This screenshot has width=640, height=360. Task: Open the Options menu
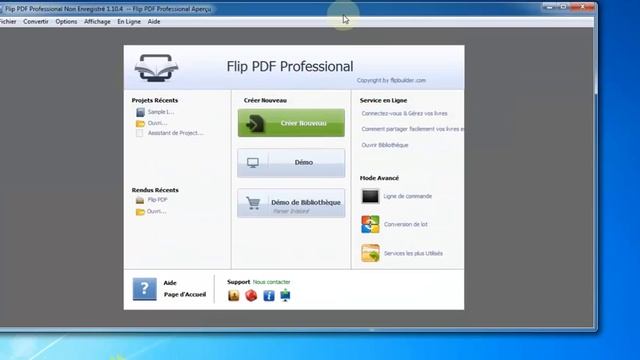coord(66,22)
